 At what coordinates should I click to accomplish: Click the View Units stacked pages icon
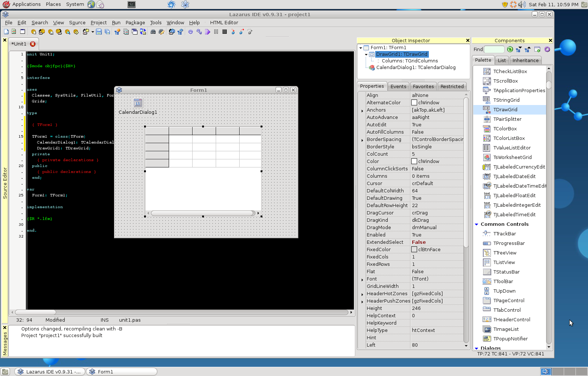tap(126, 32)
